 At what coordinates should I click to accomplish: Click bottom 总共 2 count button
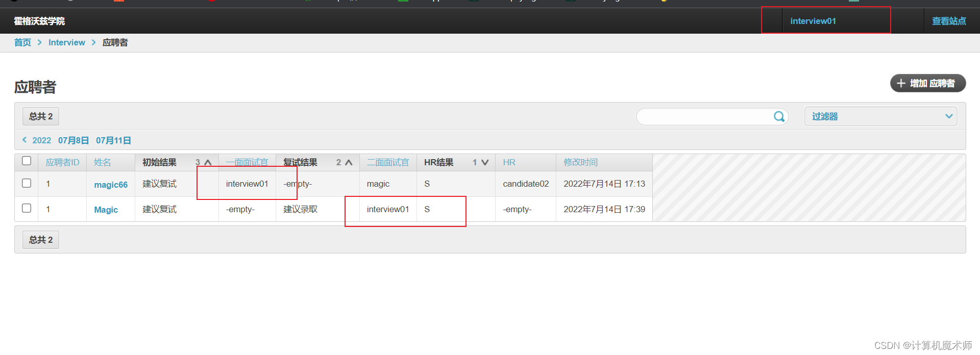[x=41, y=240]
